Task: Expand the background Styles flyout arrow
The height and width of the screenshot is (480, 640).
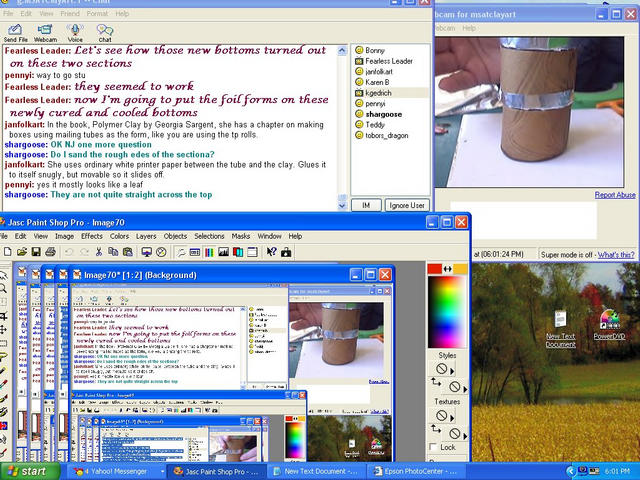Action: [x=465, y=389]
